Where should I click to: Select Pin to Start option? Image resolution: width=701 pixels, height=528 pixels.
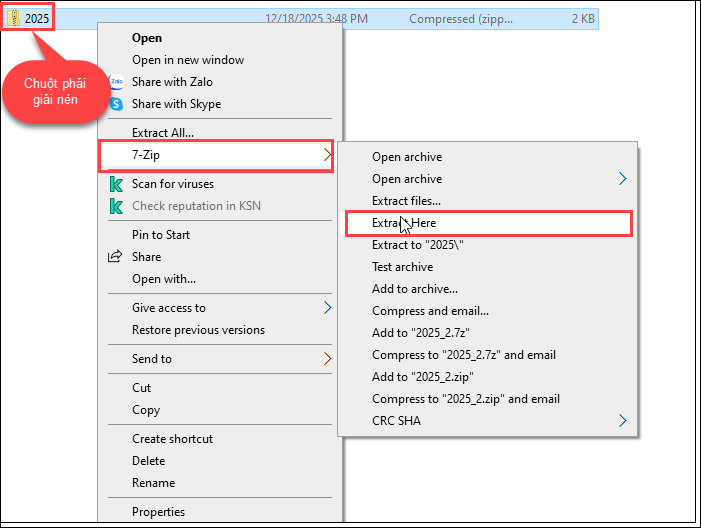click(161, 235)
